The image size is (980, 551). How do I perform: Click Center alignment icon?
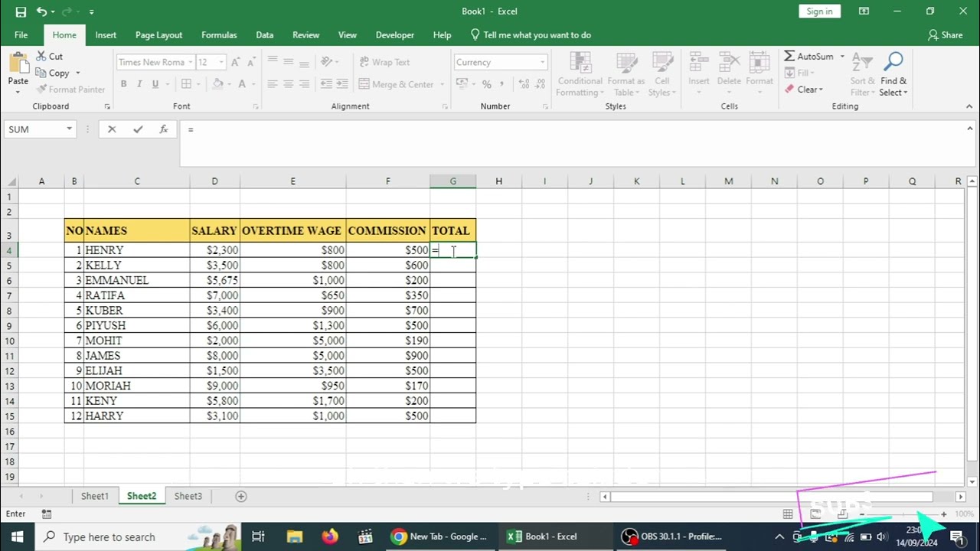(x=289, y=84)
